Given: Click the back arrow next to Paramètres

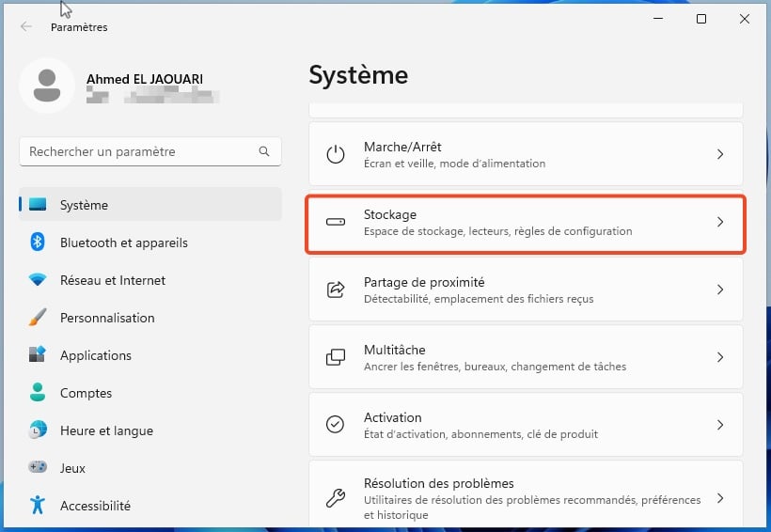Looking at the screenshot, I should click(x=26, y=26).
